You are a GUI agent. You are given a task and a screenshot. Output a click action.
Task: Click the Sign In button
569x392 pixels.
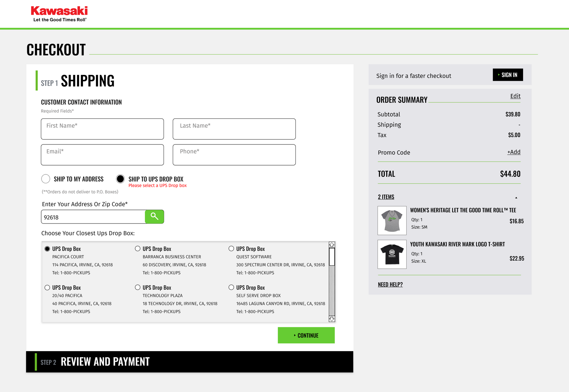coord(508,75)
